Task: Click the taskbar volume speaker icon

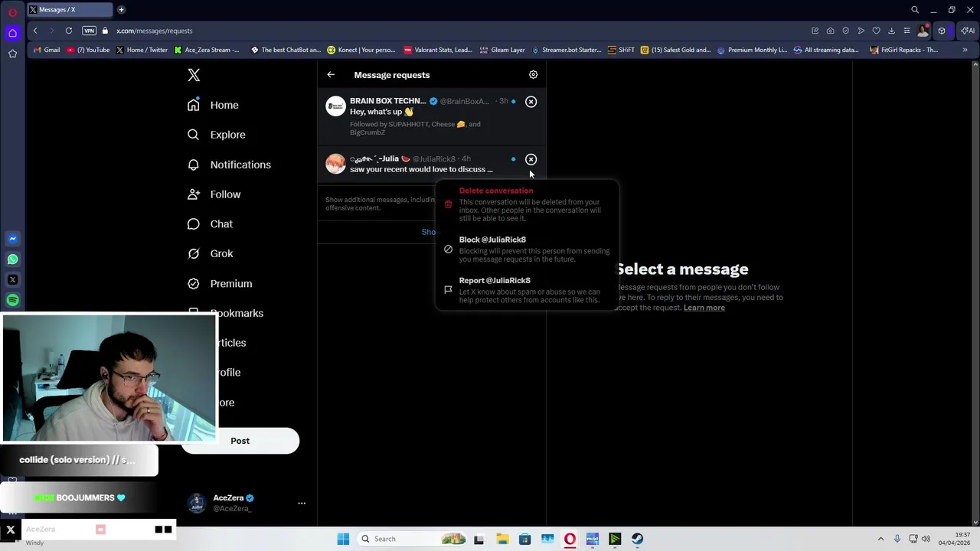Action: coord(926,539)
